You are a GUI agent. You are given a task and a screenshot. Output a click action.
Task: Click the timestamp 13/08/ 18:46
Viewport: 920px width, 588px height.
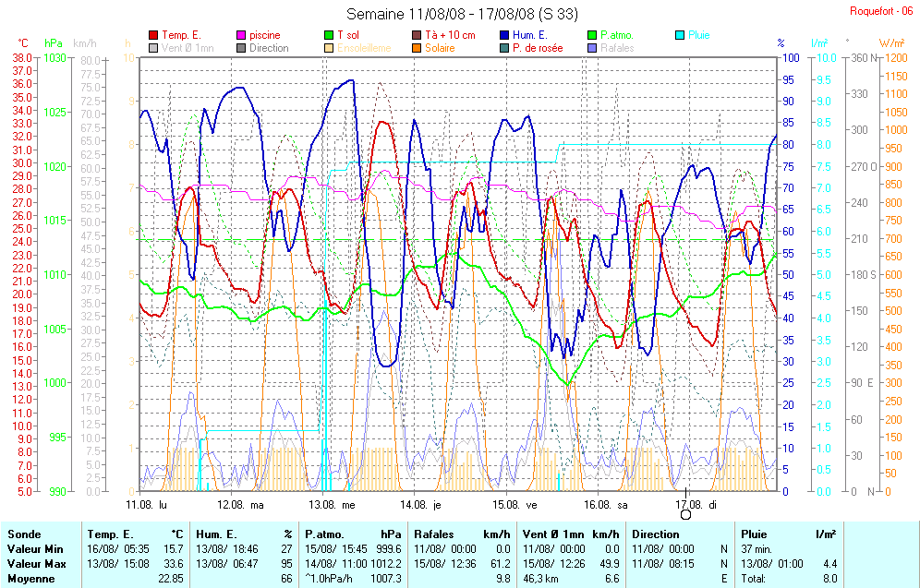(227, 549)
